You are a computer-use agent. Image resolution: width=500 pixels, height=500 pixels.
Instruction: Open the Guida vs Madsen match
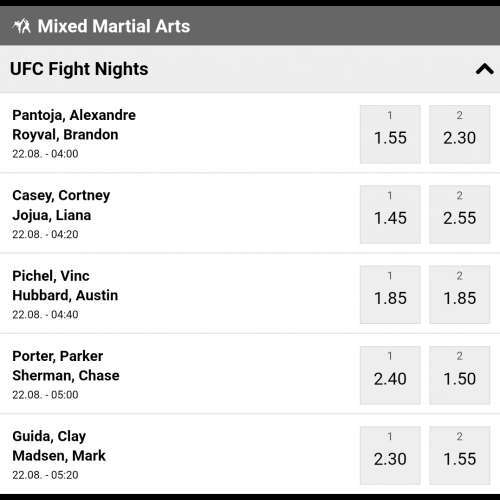(178, 455)
